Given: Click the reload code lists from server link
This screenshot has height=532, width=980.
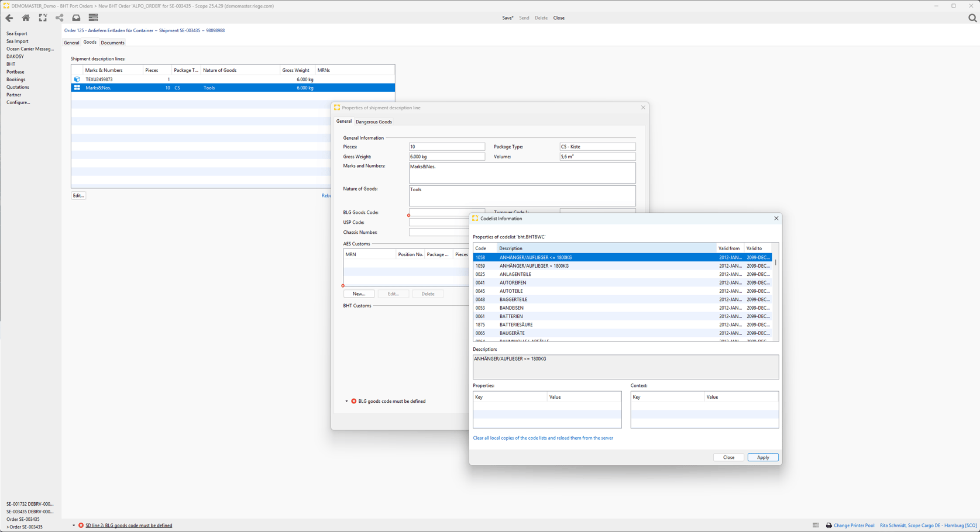Looking at the screenshot, I should (x=542, y=438).
